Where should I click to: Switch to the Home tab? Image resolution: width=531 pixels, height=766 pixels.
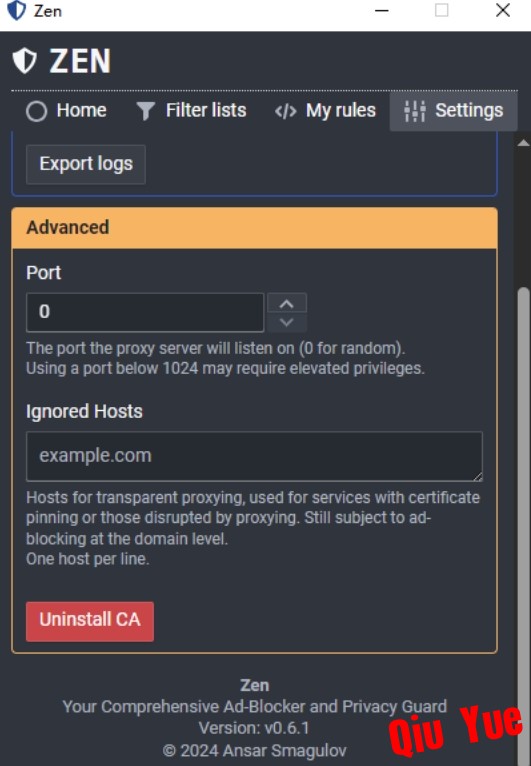66,111
